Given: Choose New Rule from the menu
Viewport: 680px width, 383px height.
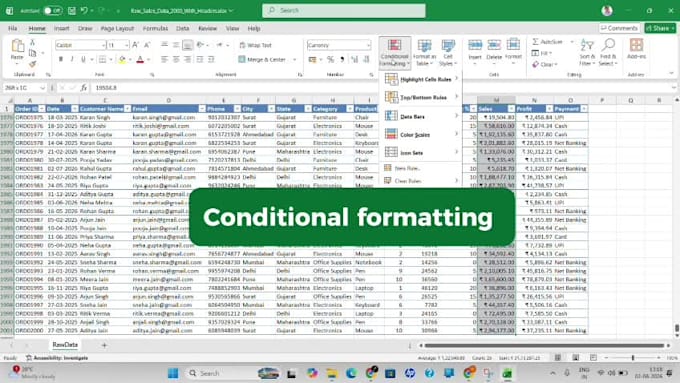Looking at the screenshot, I should 421,168.
